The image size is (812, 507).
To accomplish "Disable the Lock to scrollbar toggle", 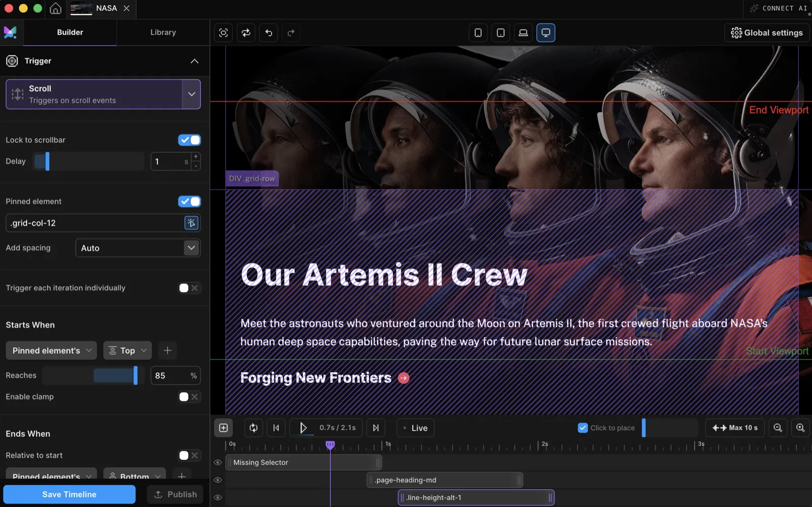I will 189,140.
